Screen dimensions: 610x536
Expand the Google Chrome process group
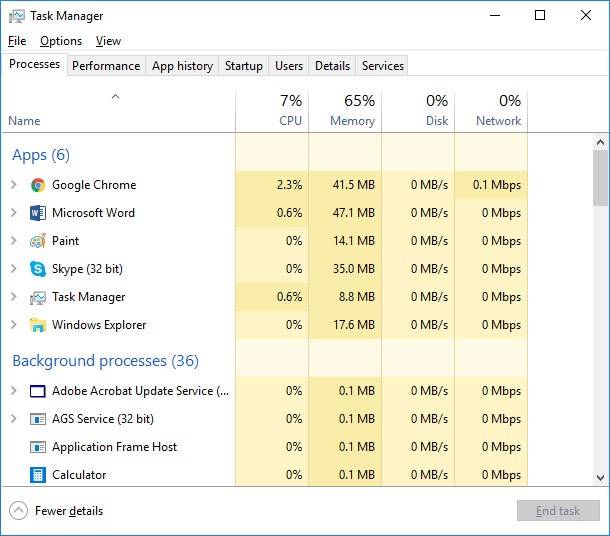pyautogui.click(x=14, y=185)
